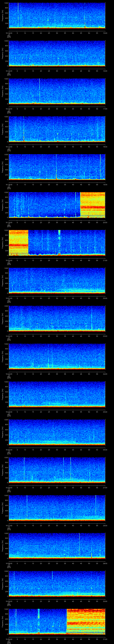Image resolution: width=114 pixels, height=644 pixels.
Task: Click the 16:18:00 start time label
Action: click(x=9, y=184)
